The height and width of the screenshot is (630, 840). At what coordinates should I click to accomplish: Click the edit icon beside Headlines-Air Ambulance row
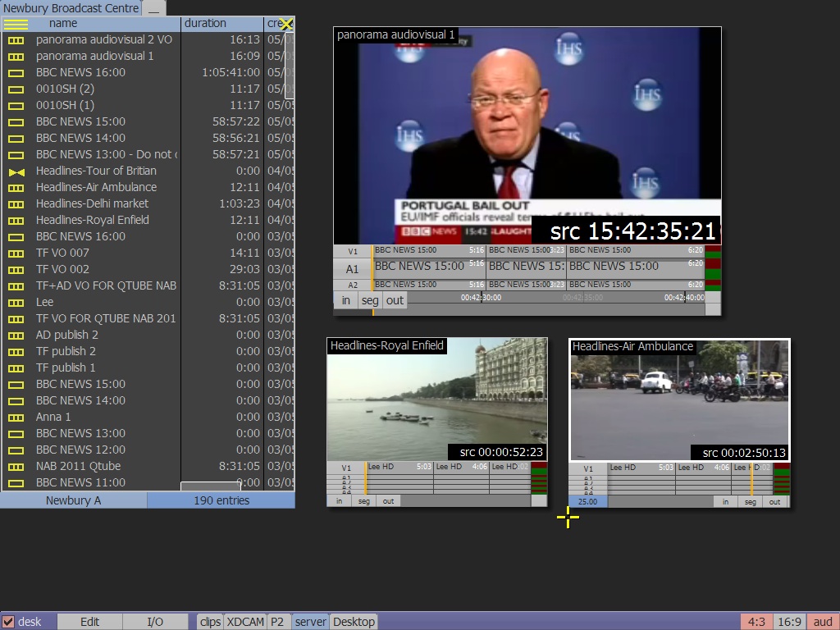[x=16, y=188]
